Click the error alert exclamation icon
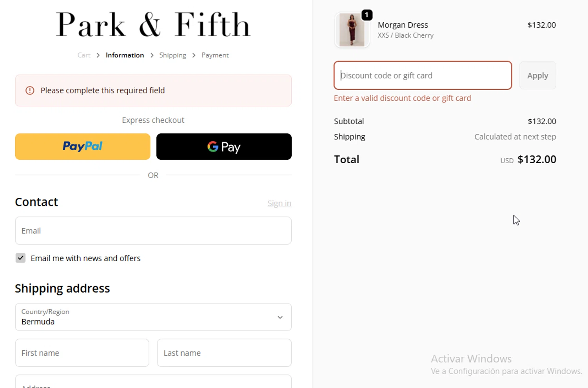The width and height of the screenshot is (588, 388). click(30, 91)
